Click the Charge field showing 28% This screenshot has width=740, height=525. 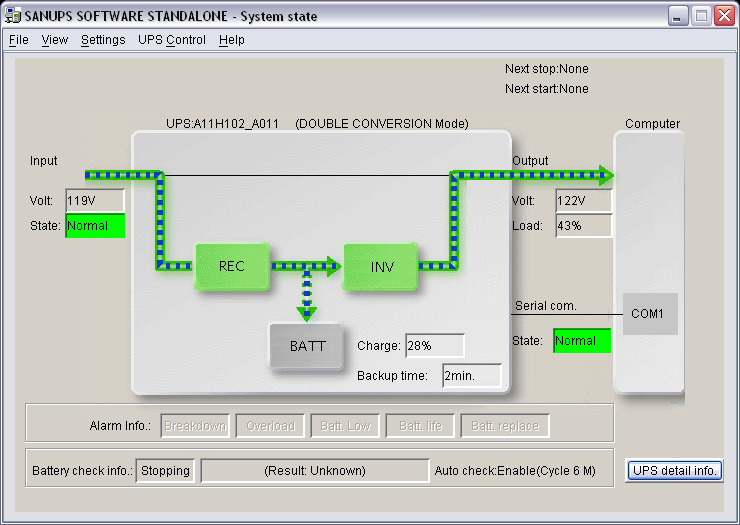click(x=435, y=346)
